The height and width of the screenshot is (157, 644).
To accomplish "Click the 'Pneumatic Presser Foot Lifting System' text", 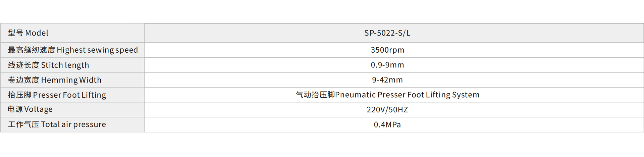I will [x=407, y=95].
